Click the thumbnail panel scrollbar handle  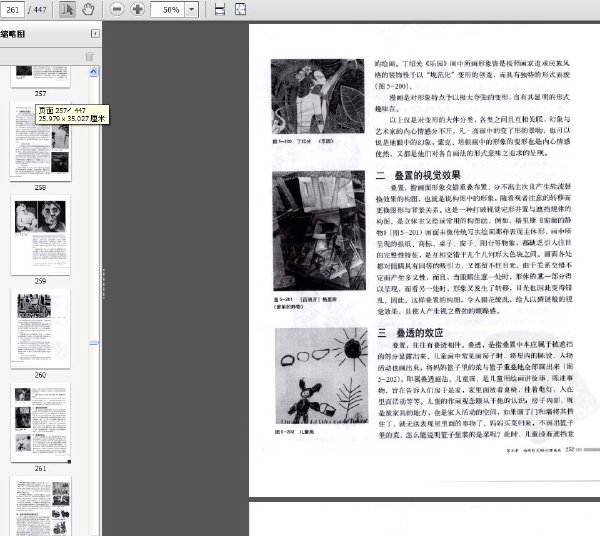pyautogui.click(x=93, y=343)
